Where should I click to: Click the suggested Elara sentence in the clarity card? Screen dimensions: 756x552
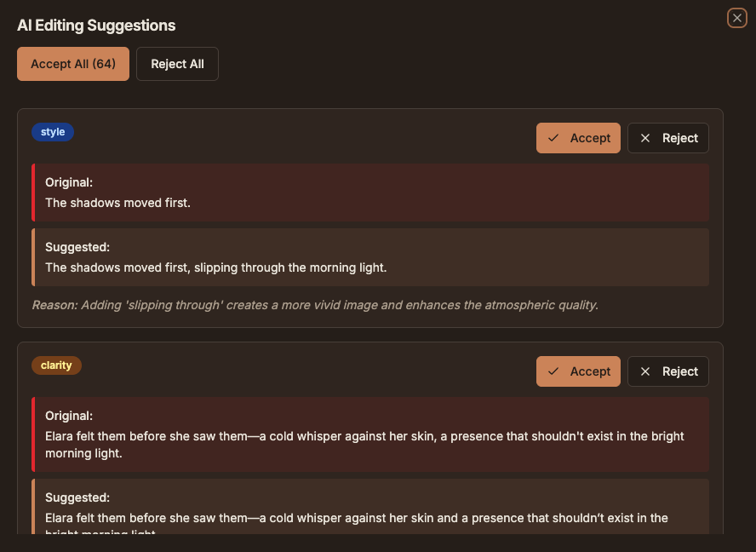pyautogui.click(x=357, y=524)
